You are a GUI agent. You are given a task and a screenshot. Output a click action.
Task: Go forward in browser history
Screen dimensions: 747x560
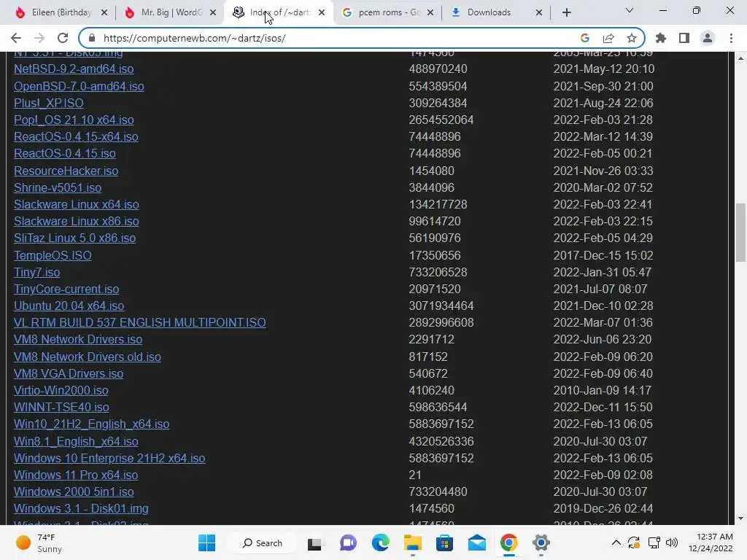pyautogui.click(x=39, y=38)
